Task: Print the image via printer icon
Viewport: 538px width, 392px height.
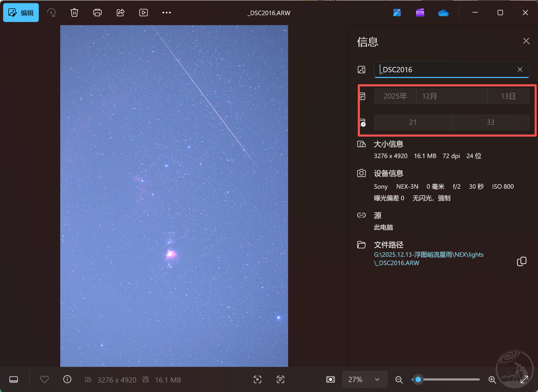Action: pyautogui.click(x=97, y=13)
